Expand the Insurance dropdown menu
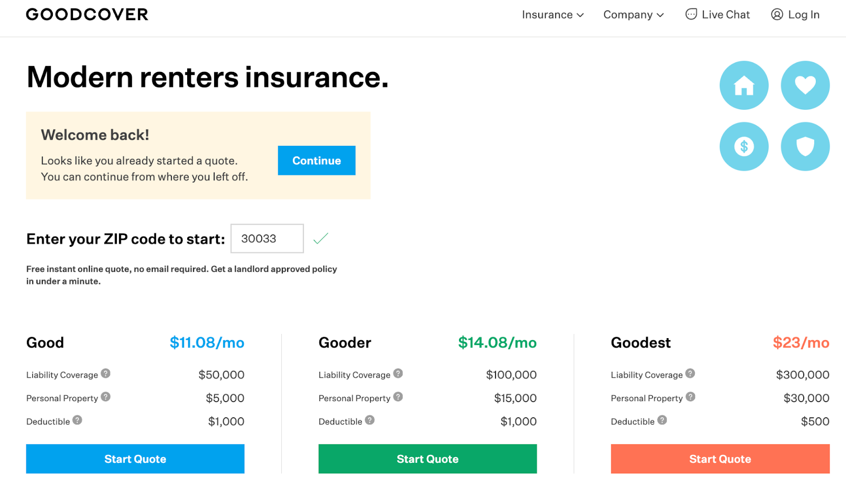Screen dimensions: 846x504 click(553, 15)
